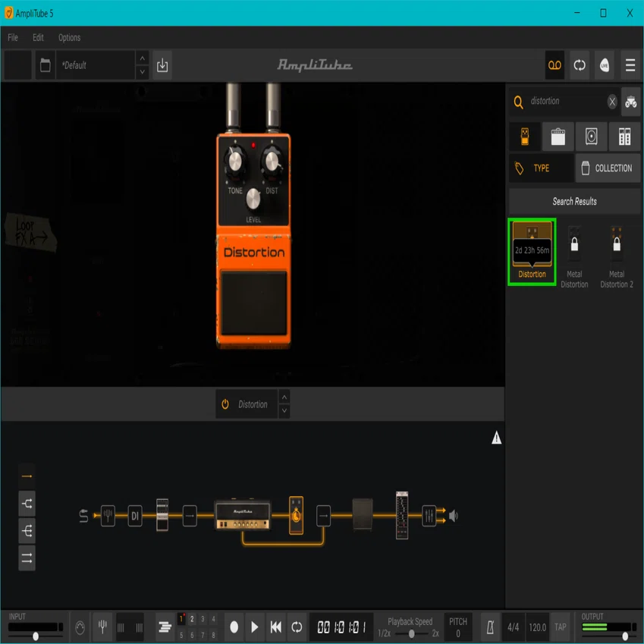
Task: Toggle loop playback in transport
Action: 297,627
